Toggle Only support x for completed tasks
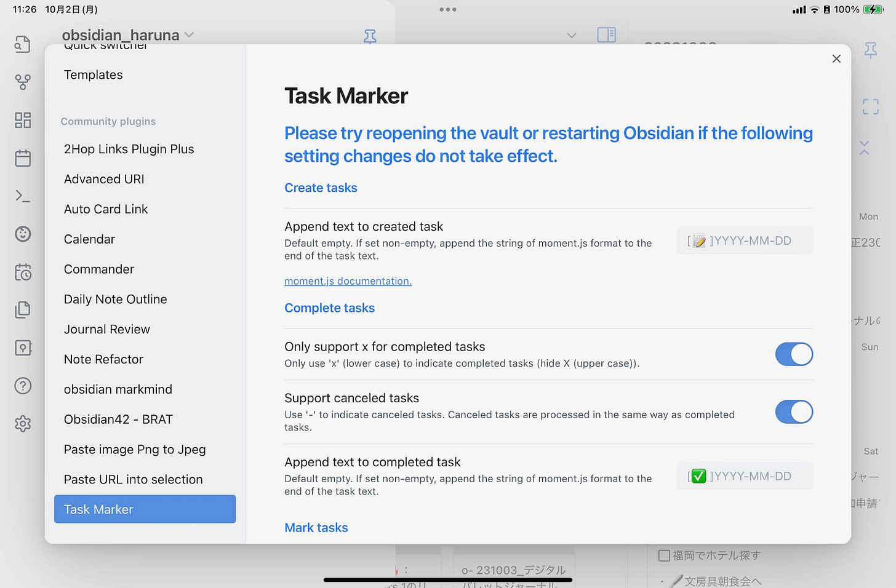Image resolution: width=896 pixels, height=588 pixels. (794, 354)
